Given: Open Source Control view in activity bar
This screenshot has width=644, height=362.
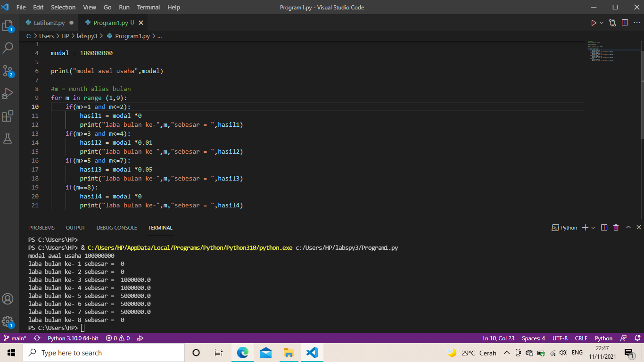Looking at the screenshot, I should pyautogui.click(x=8, y=71).
